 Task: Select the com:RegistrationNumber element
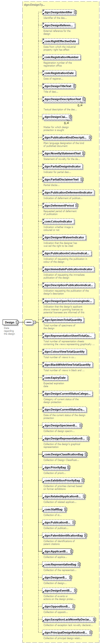point(61,57)
